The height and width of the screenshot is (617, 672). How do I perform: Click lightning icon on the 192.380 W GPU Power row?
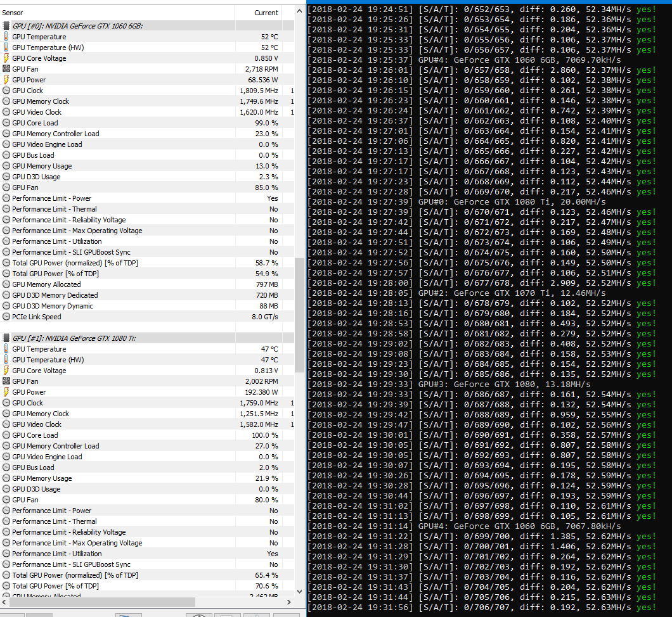point(6,391)
